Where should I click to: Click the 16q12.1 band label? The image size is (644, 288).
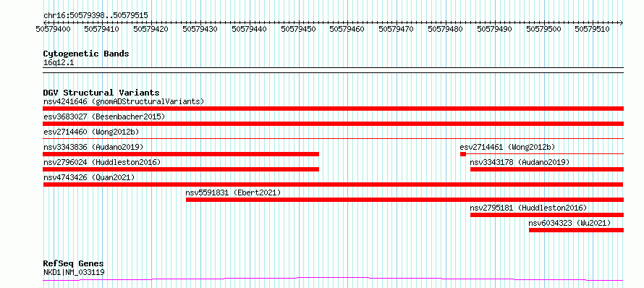coord(59,63)
